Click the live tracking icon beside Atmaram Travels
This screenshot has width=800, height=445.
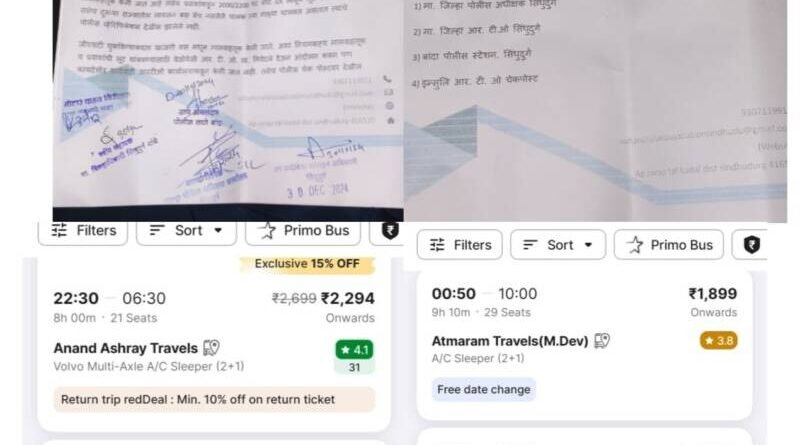602,340
